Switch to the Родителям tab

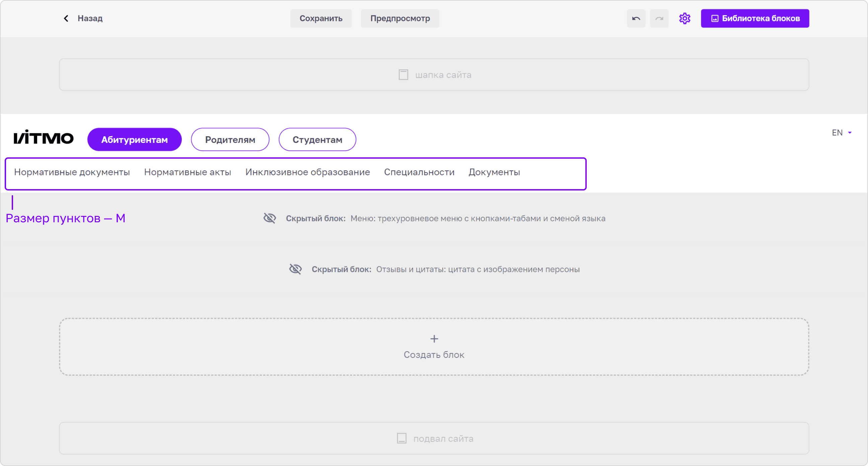230,140
